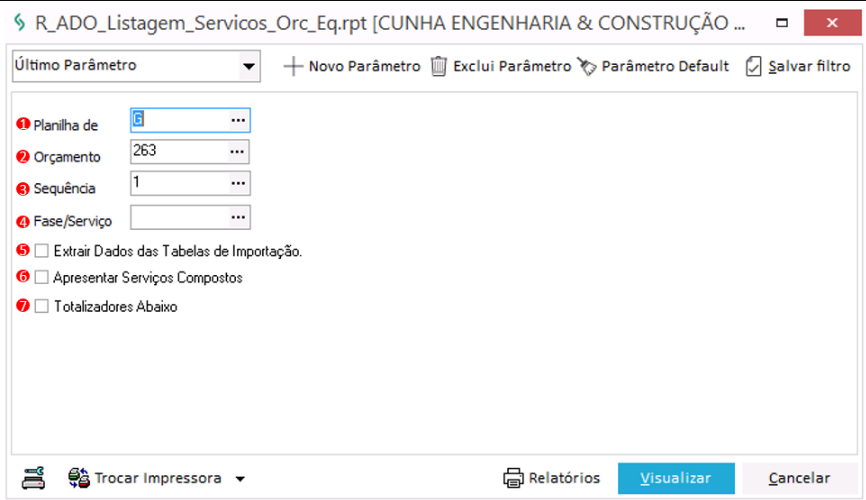Image resolution: width=866 pixels, height=500 pixels.
Task: Click the printer settings icon at bottom left
Action: coord(34,477)
